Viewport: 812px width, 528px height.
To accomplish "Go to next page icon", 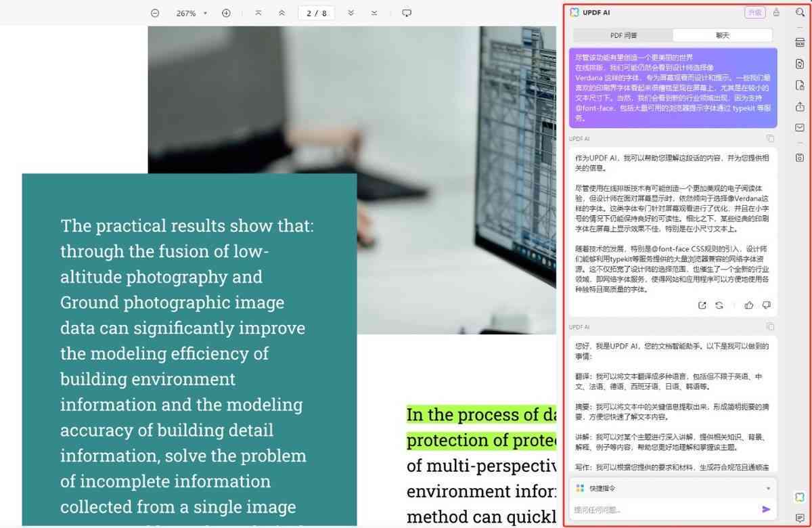I will coord(351,13).
